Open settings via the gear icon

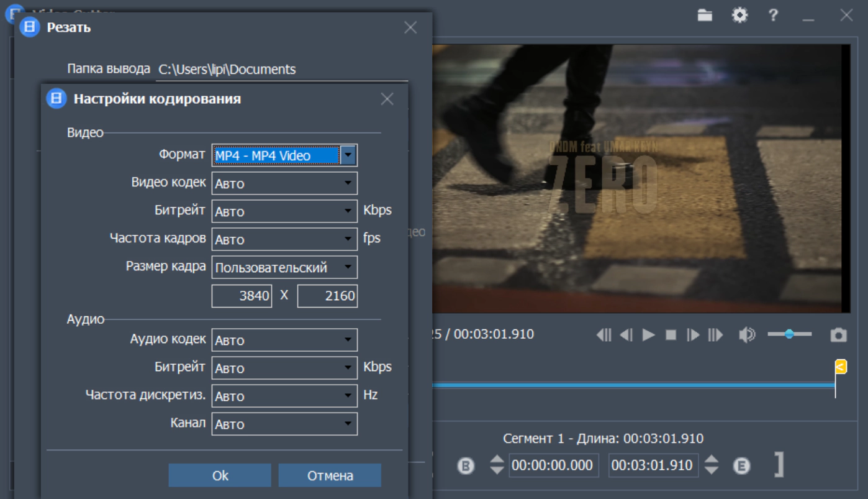[x=739, y=16]
